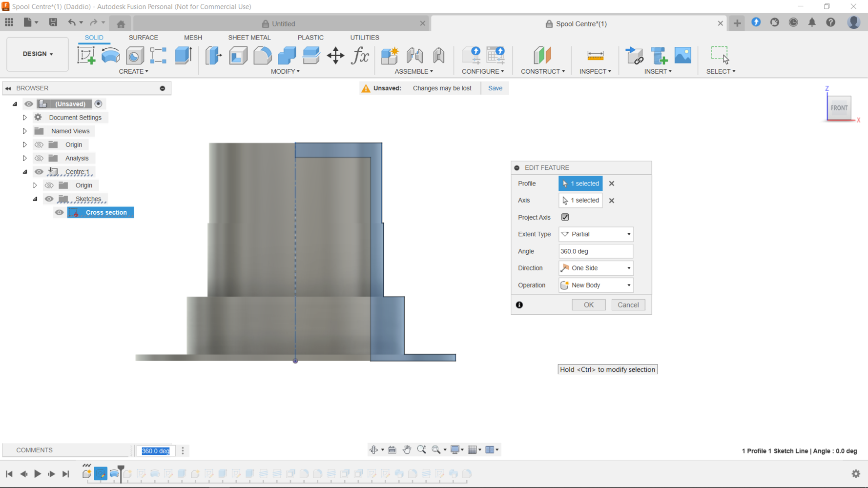The height and width of the screenshot is (488, 868).
Task: Show the Analysis folder
Action: tap(39, 158)
